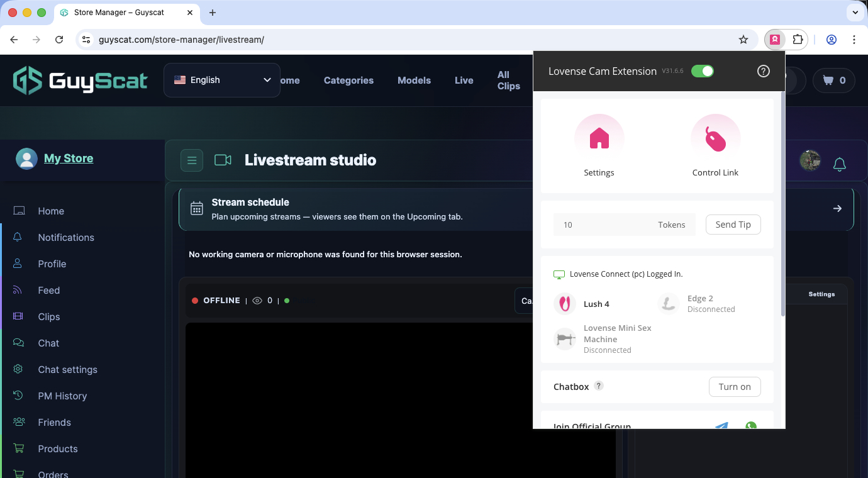Open All Clips in the top navigation
Image resolution: width=868 pixels, height=478 pixels.
(508, 81)
